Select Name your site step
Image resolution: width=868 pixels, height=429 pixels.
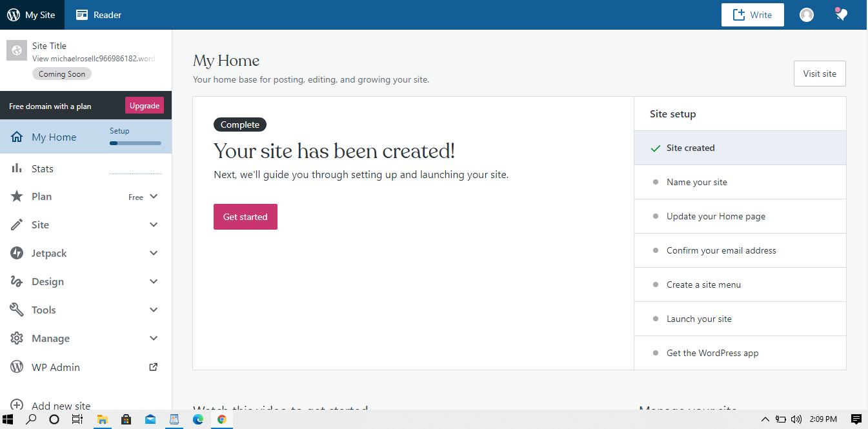[740, 182]
